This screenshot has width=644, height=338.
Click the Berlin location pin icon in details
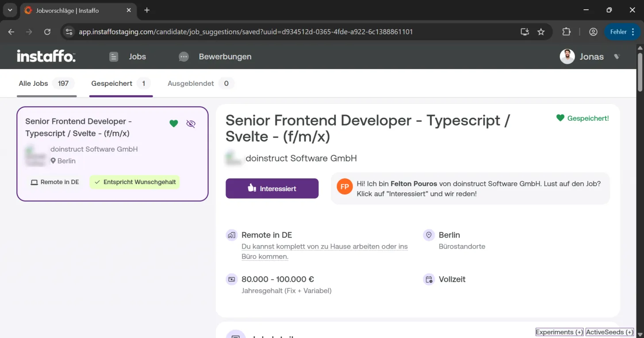pyautogui.click(x=429, y=235)
